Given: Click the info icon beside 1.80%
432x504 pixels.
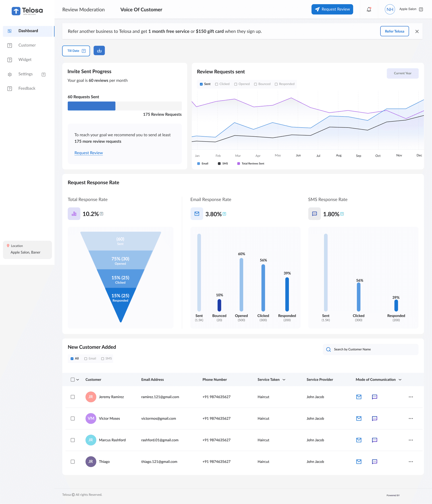Looking at the screenshot, I should (342, 214).
